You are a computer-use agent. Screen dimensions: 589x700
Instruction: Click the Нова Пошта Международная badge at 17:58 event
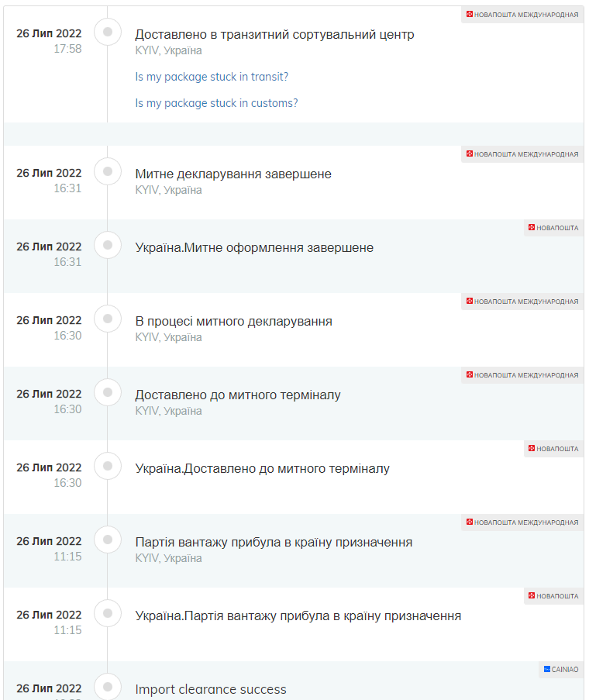522,15
